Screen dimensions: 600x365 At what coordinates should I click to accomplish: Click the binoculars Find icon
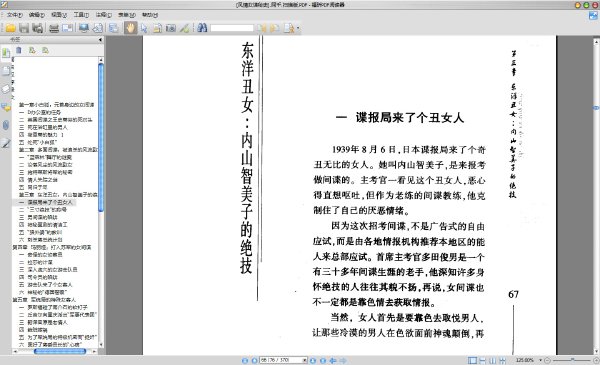(x=202, y=28)
